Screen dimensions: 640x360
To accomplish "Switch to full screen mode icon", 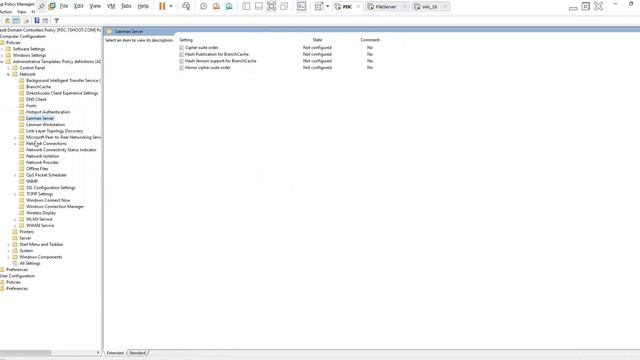I will click(271, 6).
